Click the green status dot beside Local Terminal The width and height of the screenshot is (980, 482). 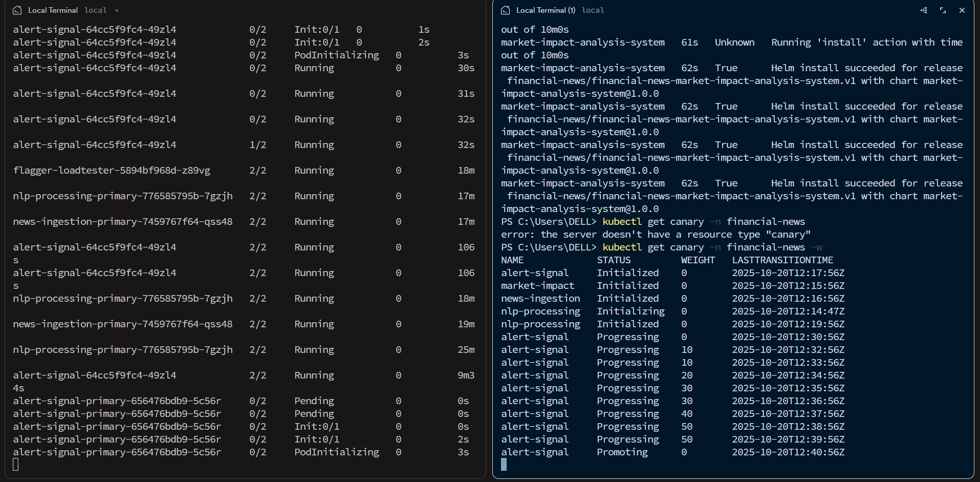(117, 10)
